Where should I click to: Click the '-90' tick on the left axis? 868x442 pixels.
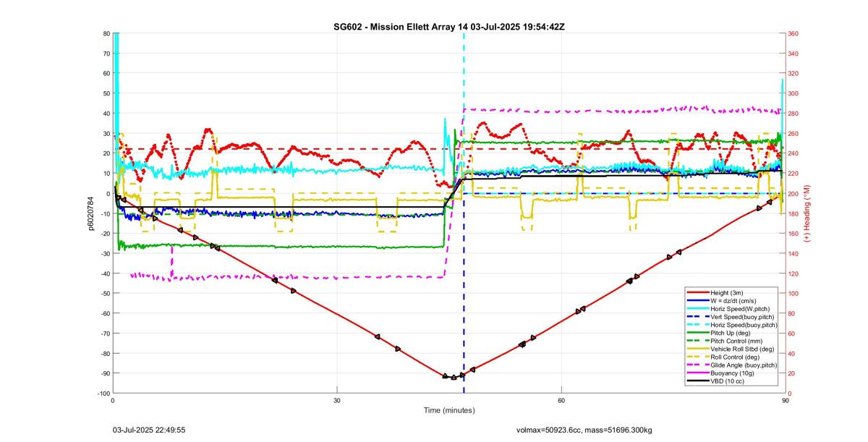coord(104,373)
